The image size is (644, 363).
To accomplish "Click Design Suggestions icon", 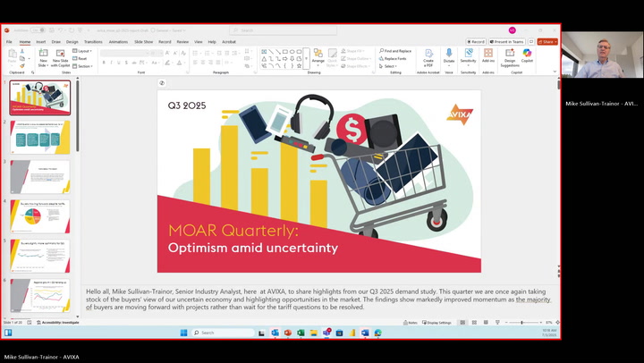I will 510,53.
